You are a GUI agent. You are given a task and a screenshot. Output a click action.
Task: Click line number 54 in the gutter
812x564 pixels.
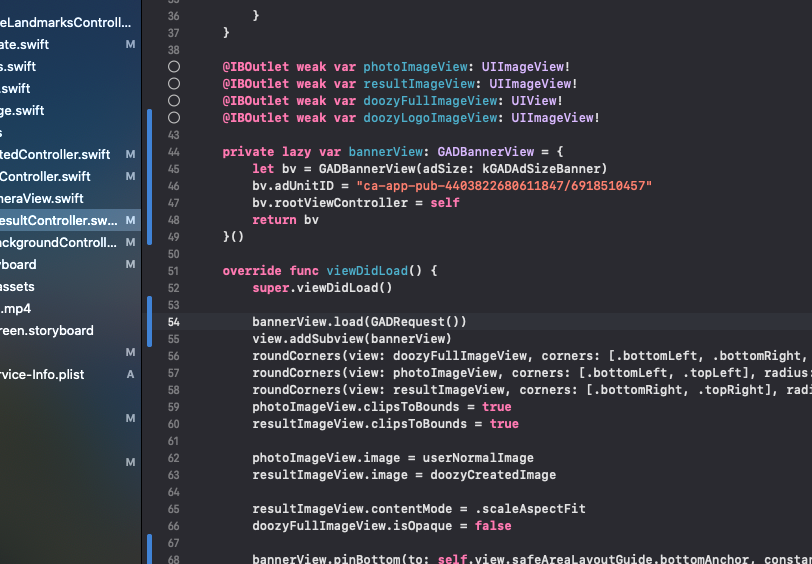[x=174, y=322]
